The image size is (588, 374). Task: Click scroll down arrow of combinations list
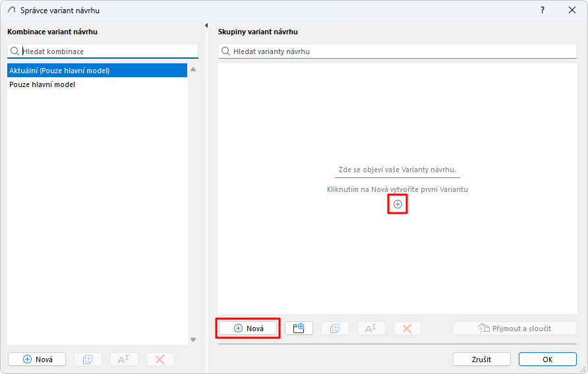coord(193,340)
